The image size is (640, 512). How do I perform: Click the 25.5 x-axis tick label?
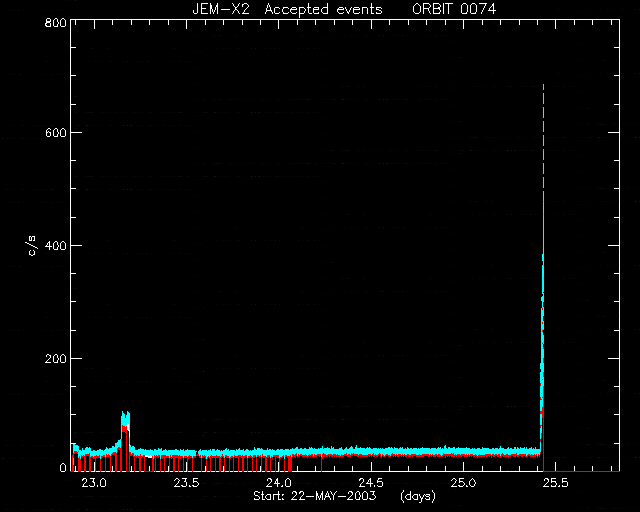click(x=556, y=483)
